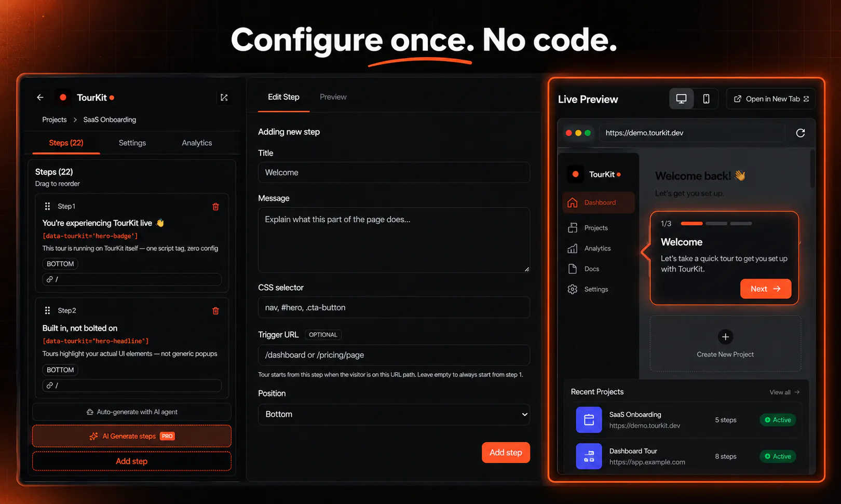The image size is (841, 504).
Task: Click the tour progress bar showing 1/3
Action: coord(716,224)
